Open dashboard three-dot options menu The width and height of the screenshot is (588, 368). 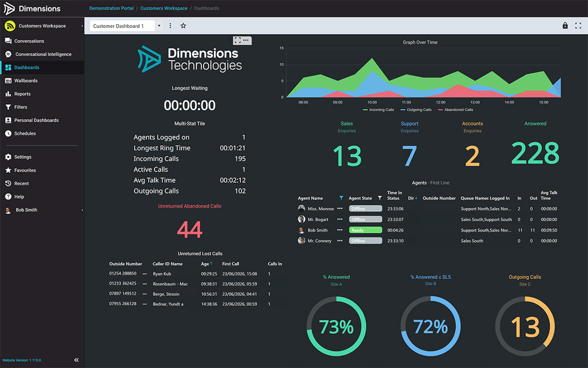[x=170, y=26]
